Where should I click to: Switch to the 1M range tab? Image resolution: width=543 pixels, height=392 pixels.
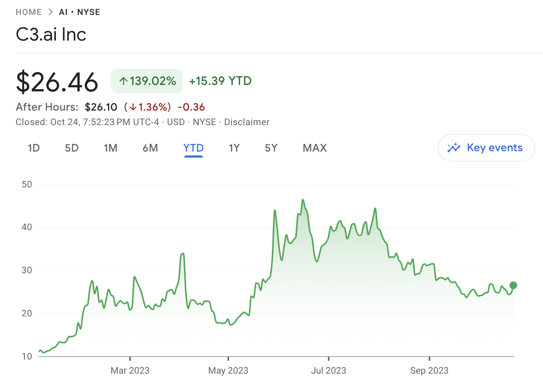pos(111,148)
